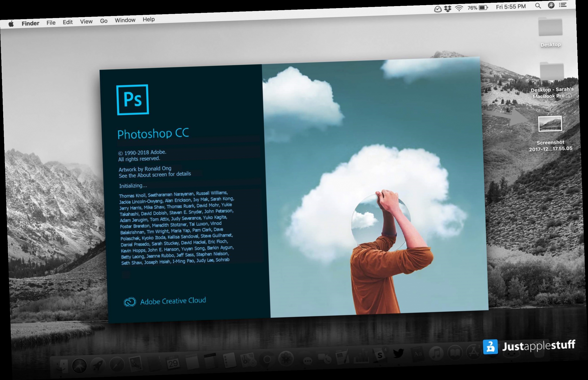Open Safari compass in Dock
Viewport: 588px width, 380px height.
pos(117,364)
